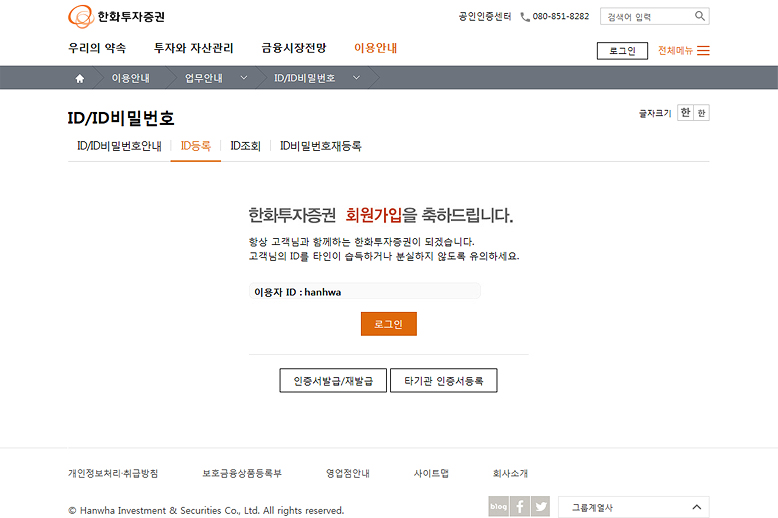Open 보호금융상품등록부 footer link
This screenshot has width=778, height=518.
(242, 473)
